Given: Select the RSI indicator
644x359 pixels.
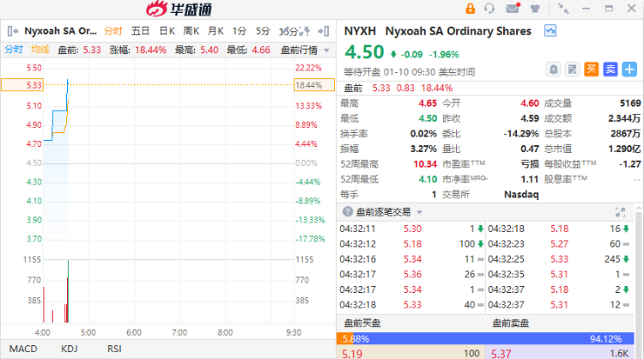Looking at the screenshot, I should [114, 349].
